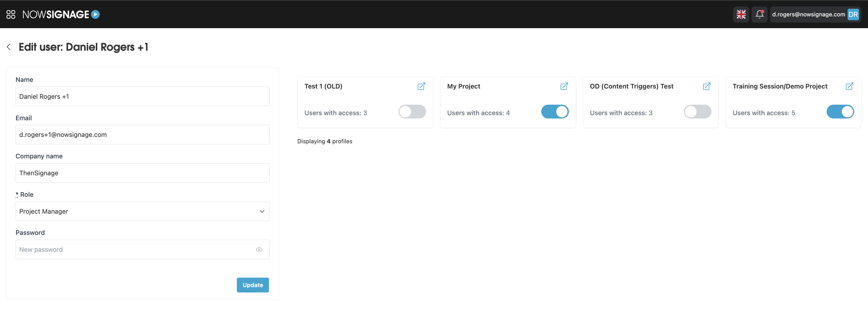The image size is (868, 326).
Task: Open the NowSignage apps grid icon
Action: (10, 14)
